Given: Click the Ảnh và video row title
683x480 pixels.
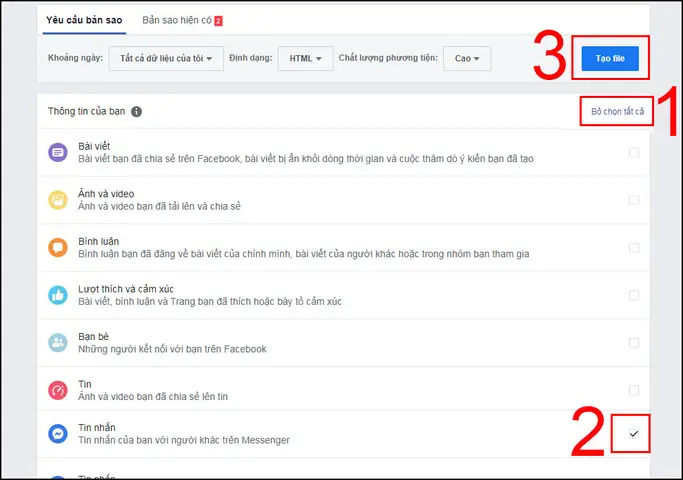Looking at the screenshot, I should point(106,194).
